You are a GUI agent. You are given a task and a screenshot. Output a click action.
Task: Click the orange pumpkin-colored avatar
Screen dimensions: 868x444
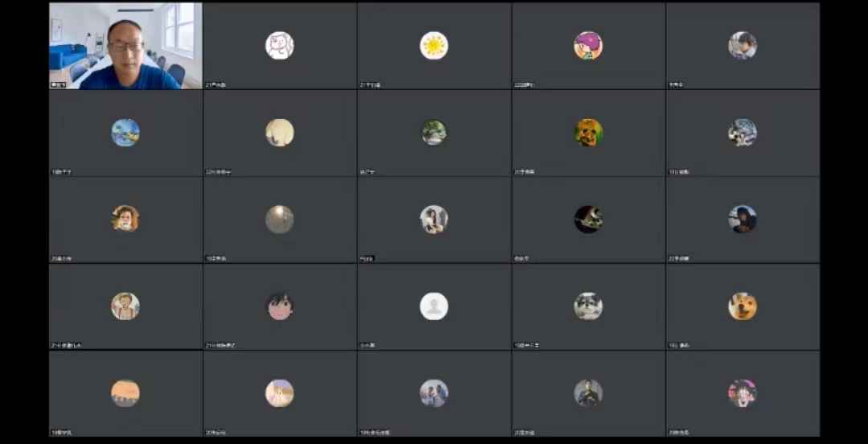[x=588, y=133]
